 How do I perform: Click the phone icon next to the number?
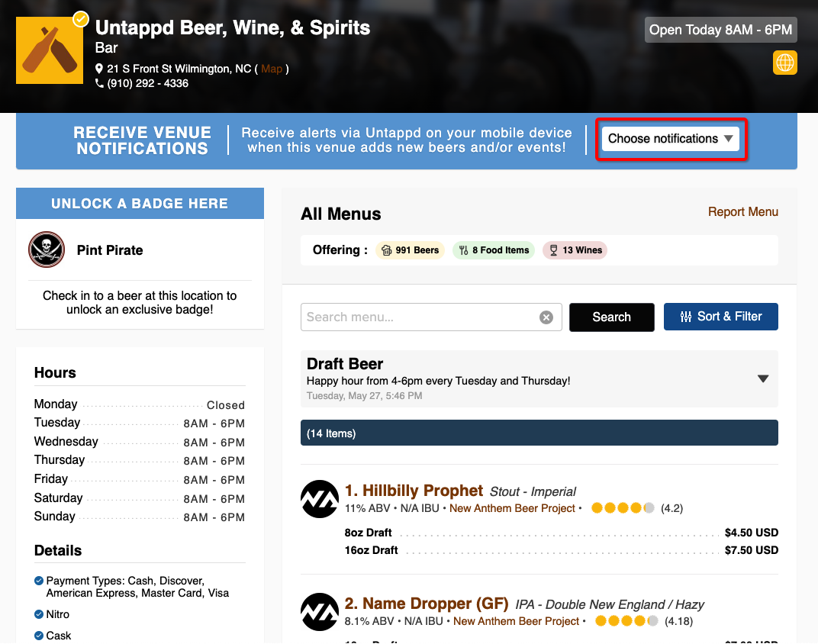[x=99, y=83]
